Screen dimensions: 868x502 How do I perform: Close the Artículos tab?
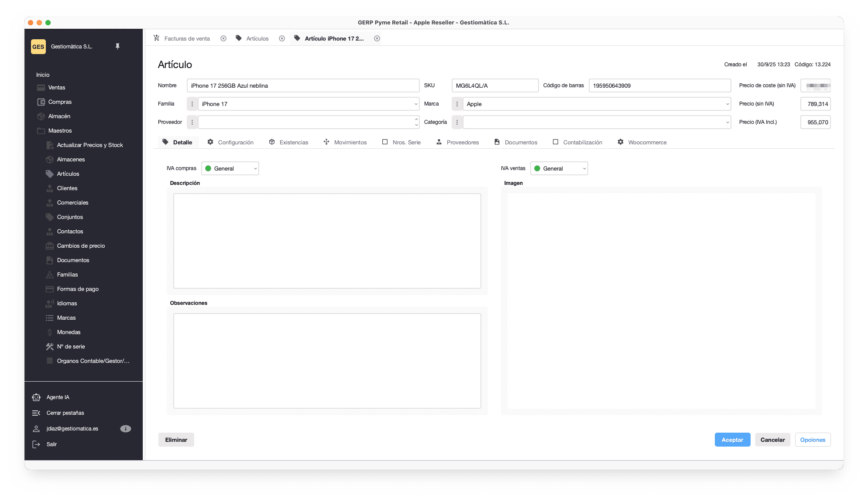pos(282,39)
